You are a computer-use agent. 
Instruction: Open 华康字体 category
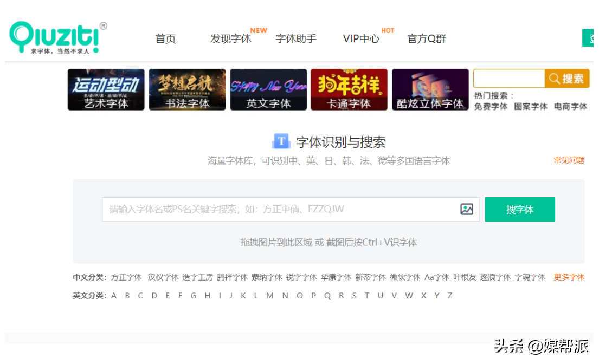(x=336, y=277)
